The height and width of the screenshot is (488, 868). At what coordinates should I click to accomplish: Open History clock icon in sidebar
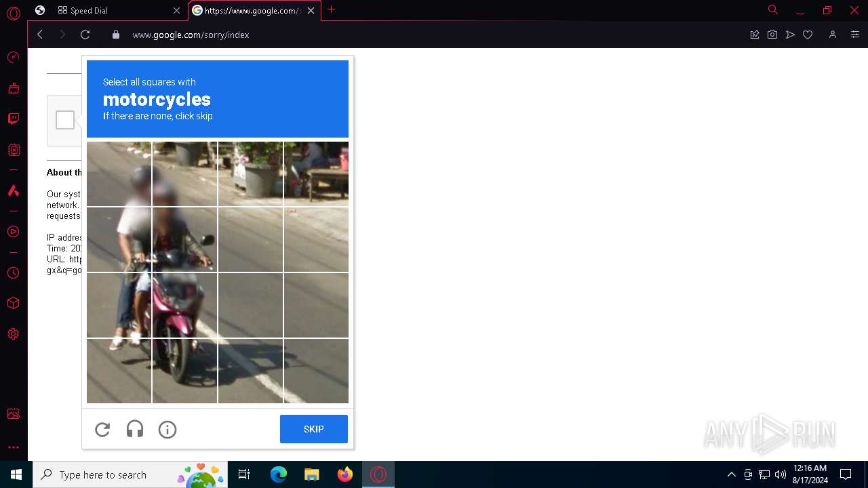[13, 272]
